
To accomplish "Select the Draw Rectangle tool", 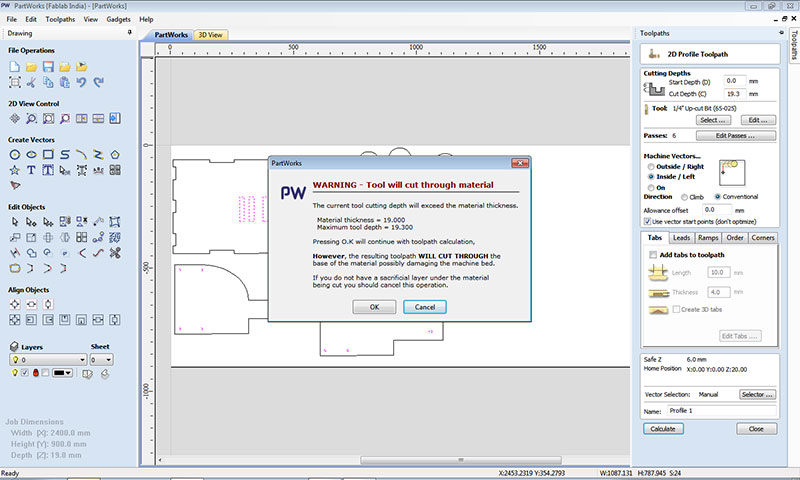I will click(x=48, y=155).
